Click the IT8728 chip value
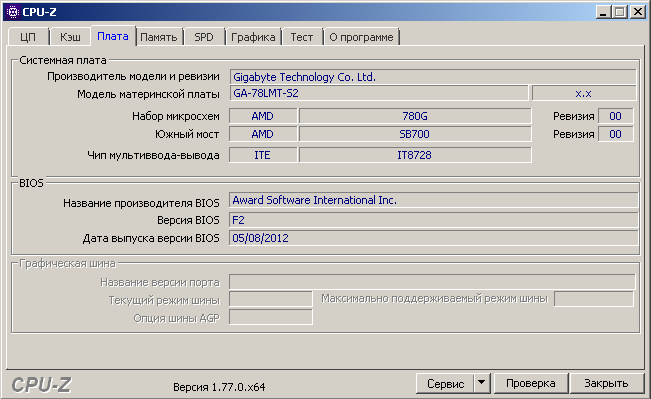 (415, 155)
